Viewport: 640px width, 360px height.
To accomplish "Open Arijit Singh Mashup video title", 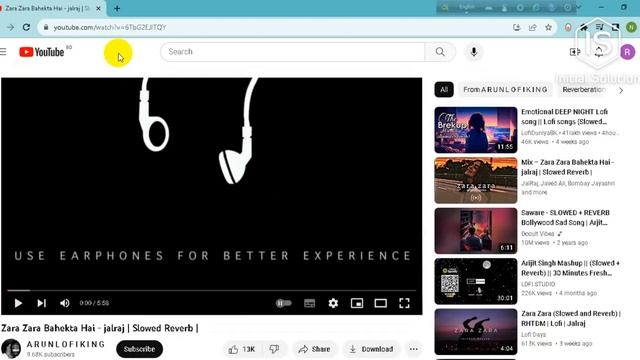I will [x=570, y=268].
